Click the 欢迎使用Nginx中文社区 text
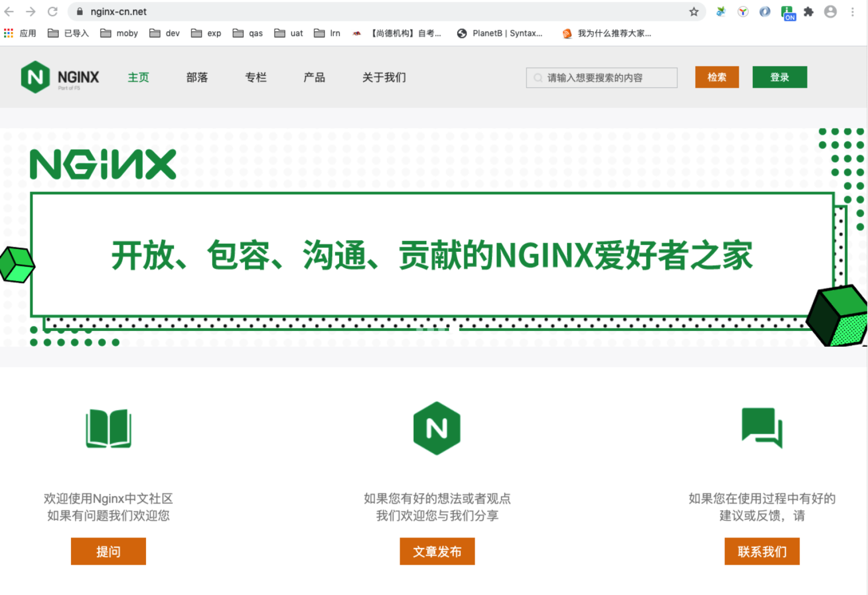 pos(108,498)
